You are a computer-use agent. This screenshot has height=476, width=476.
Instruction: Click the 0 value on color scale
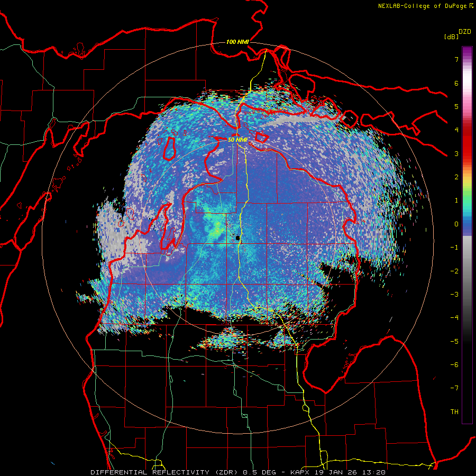pos(456,224)
